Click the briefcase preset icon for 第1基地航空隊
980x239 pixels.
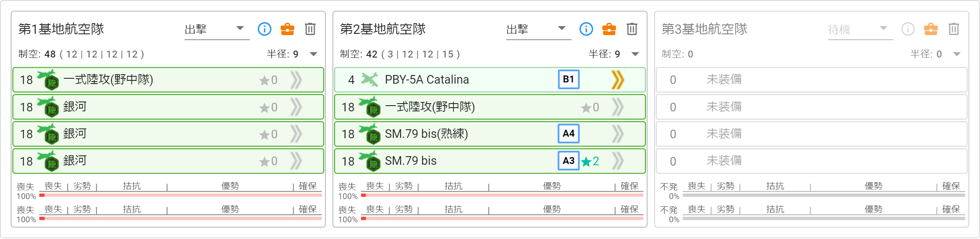287,29
